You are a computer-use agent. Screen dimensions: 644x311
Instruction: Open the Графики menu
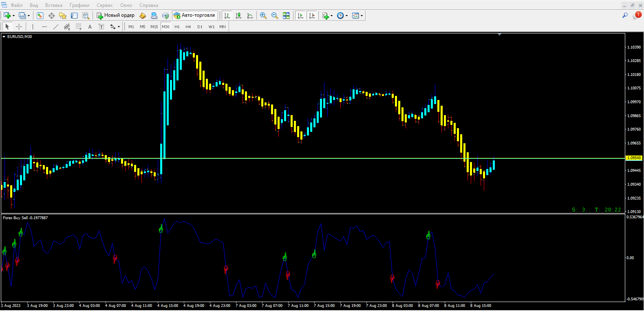(79, 5)
